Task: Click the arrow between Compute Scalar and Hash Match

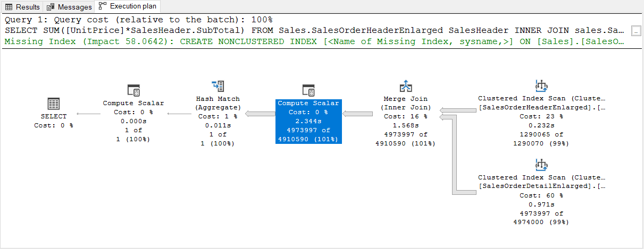Action: [x=260, y=113]
